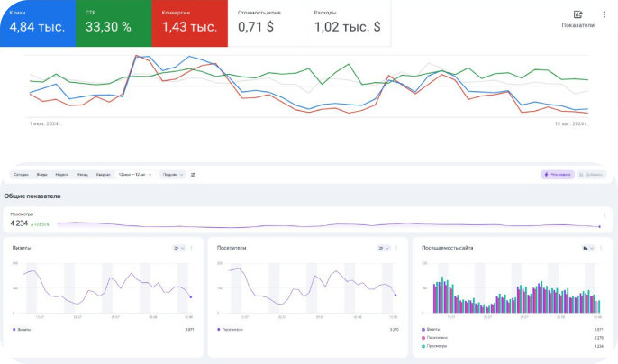The height and width of the screenshot is (364, 618).
Task: Click the filter settings icon after the date selectors
Action: point(193,175)
